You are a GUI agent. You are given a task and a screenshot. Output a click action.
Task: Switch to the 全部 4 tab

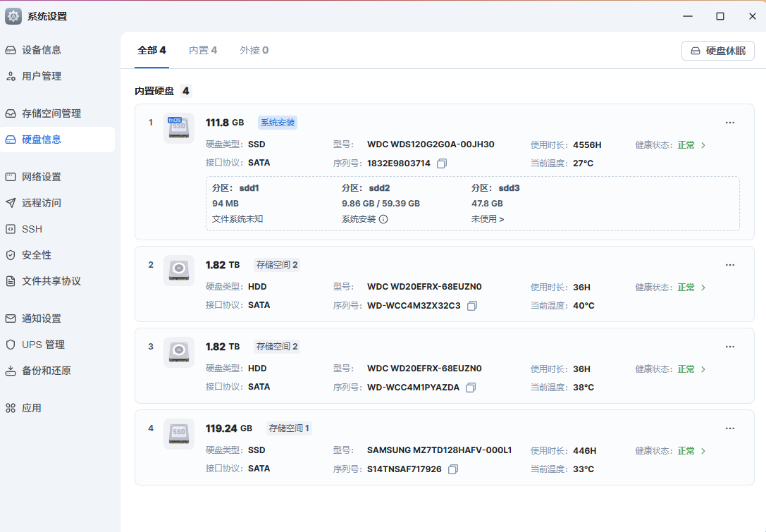pyautogui.click(x=152, y=50)
